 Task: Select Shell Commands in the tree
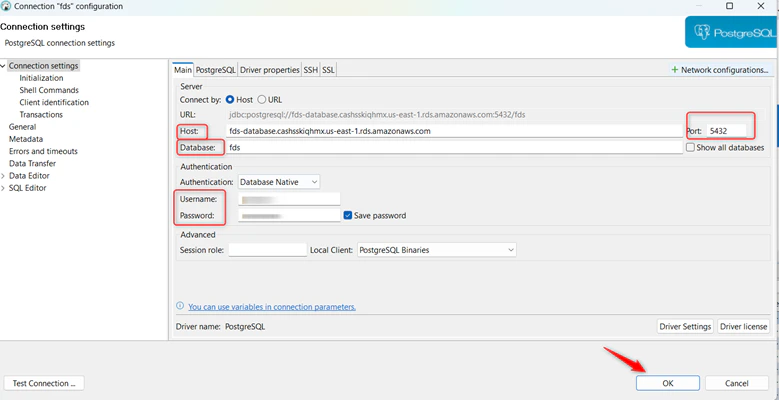tap(49, 90)
